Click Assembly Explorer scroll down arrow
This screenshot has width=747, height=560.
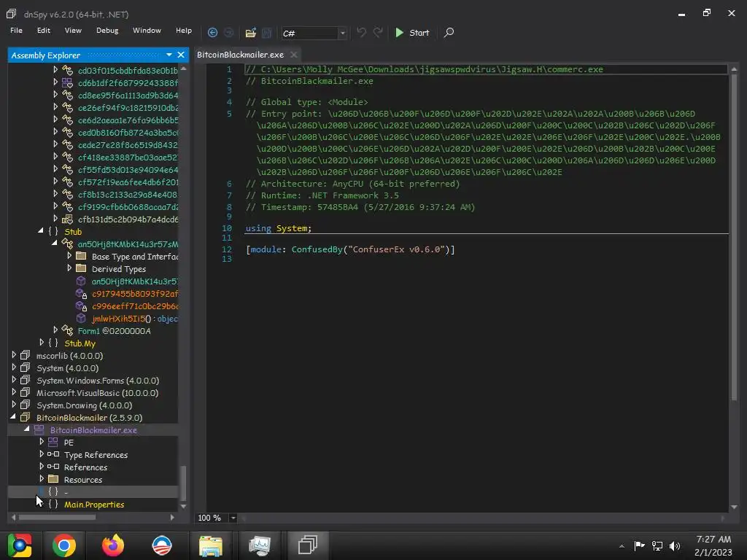(x=183, y=506)
